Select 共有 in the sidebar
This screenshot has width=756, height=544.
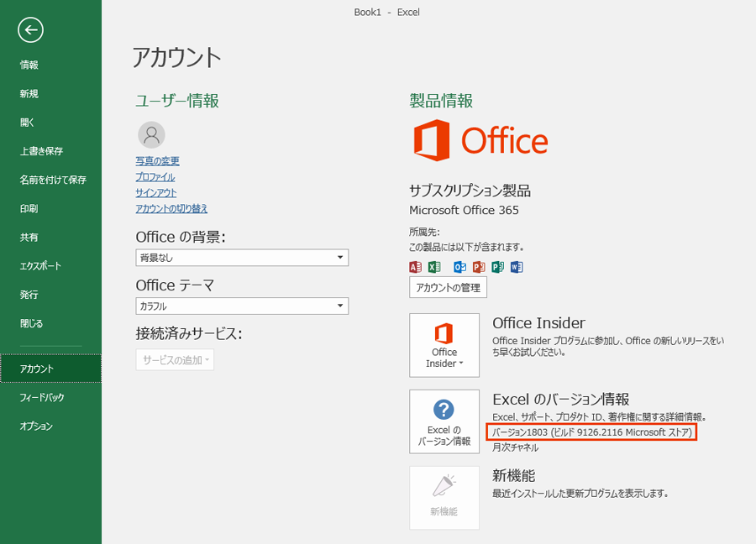point(50,237)
